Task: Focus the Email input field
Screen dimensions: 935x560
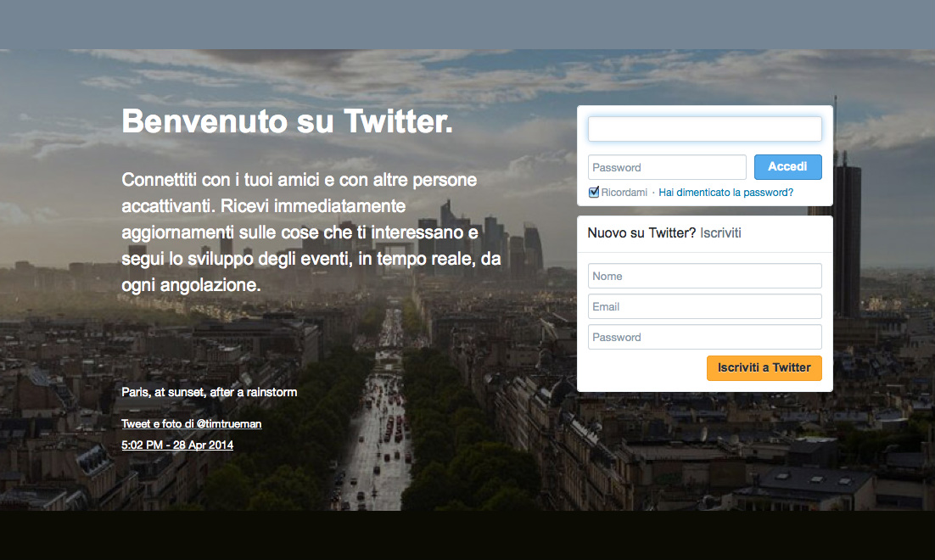Action: [x=704, y=306]
